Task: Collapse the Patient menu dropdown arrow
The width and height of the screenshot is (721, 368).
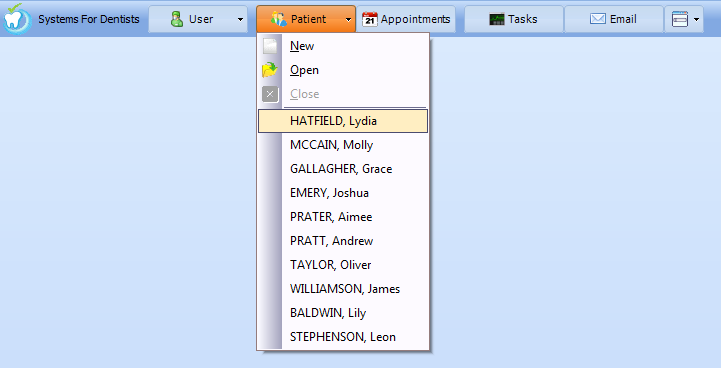Action: pos(348,19)
